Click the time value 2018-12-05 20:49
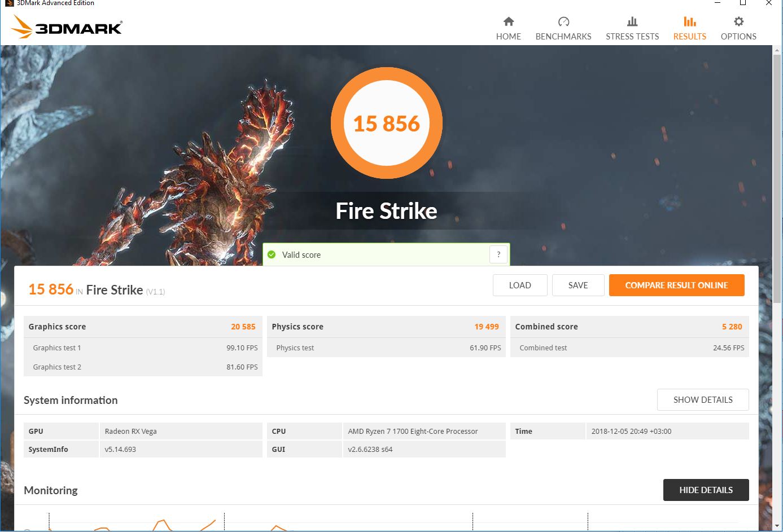783x532 pixels. coord(632,431)
